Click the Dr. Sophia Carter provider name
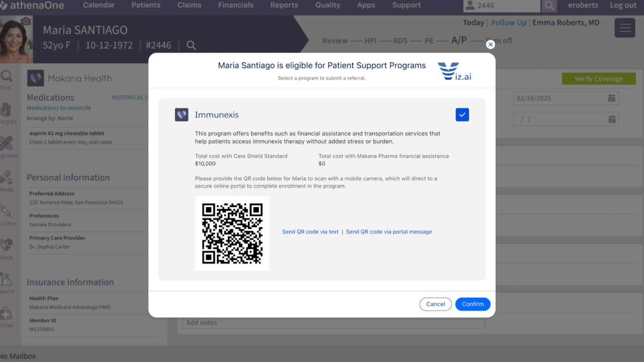 50,247
